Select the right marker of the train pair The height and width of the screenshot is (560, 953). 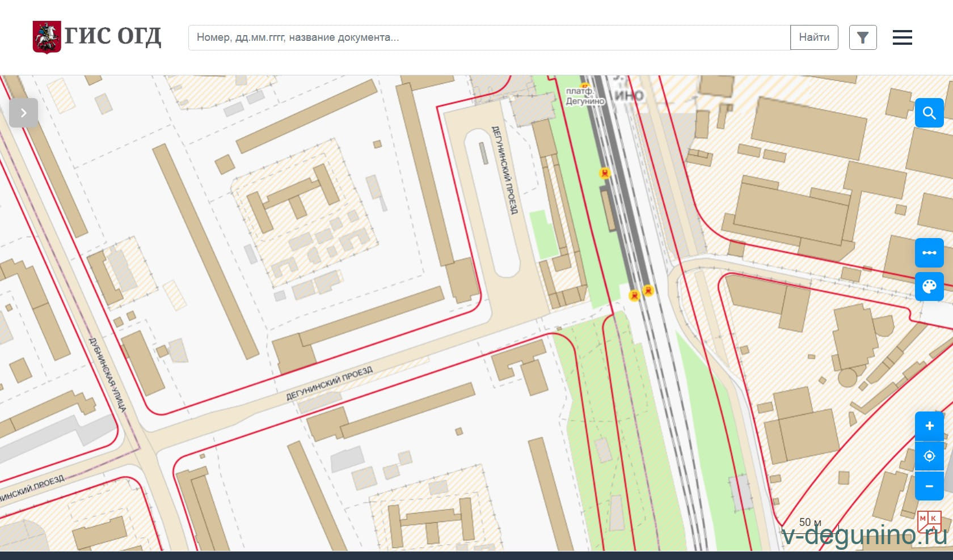click(x=648, y=291)
